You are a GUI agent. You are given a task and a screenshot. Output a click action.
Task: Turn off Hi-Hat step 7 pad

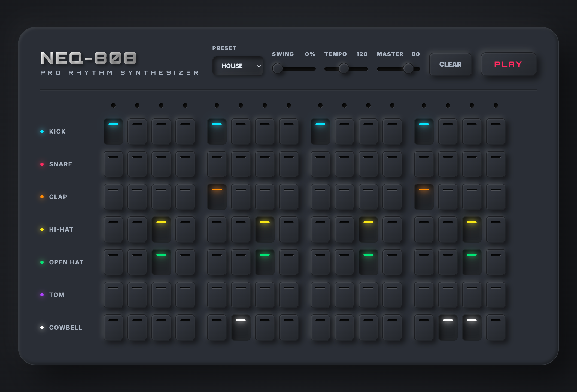(x=265, y=229)
